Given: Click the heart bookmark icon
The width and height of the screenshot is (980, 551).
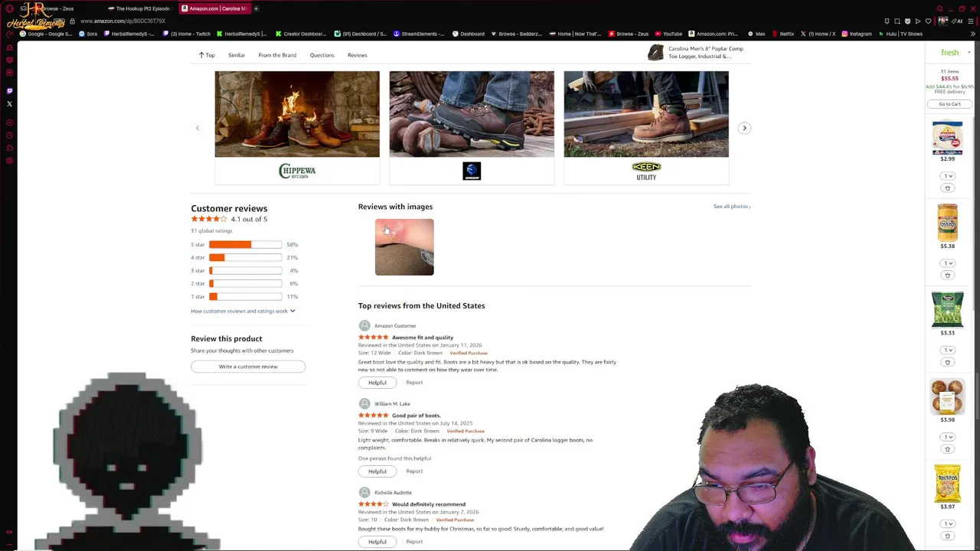Looking at the screenshot, I should (x=929, y=21).
